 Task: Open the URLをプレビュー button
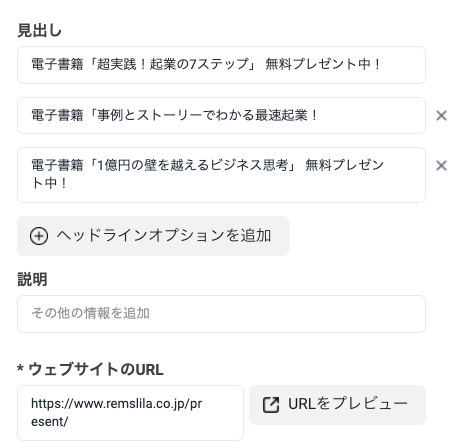click(x=337, y=405)
